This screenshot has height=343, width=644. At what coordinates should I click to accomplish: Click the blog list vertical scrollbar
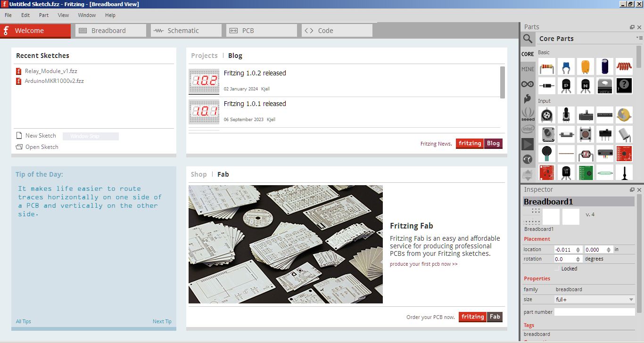click(503, 82)
